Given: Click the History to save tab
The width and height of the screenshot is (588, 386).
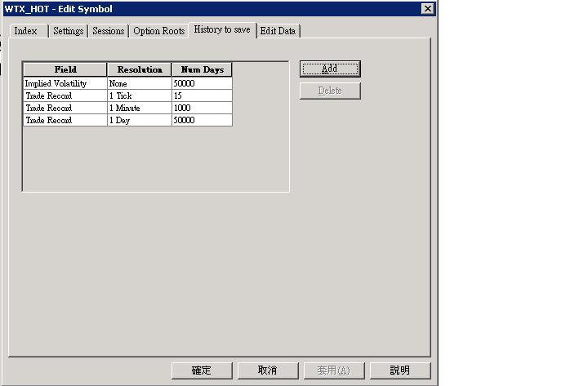Looking at the screenshot, I should (222, 29).
